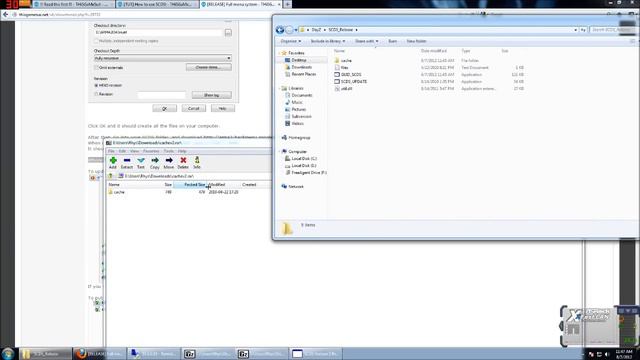Click volume icon in system tray
This screenshot has height=360, width=640.
tap(607, 354)
